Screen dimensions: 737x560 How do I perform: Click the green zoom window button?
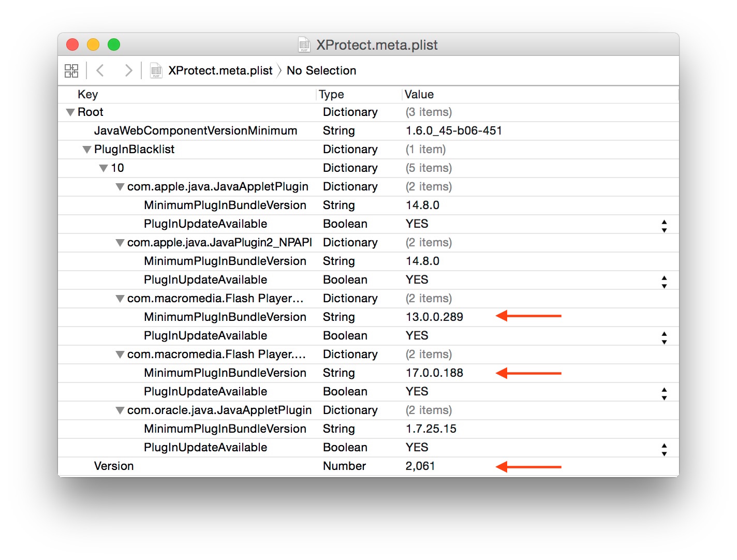(114, 45)
